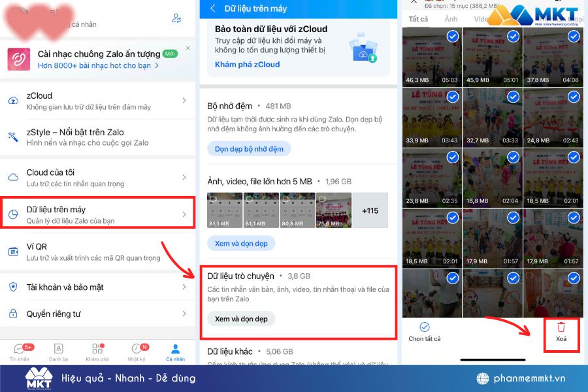Screen dimensions: 588x392
Task: Open zStyle – Nổi bật trên Zalo row
Action: 97,137
